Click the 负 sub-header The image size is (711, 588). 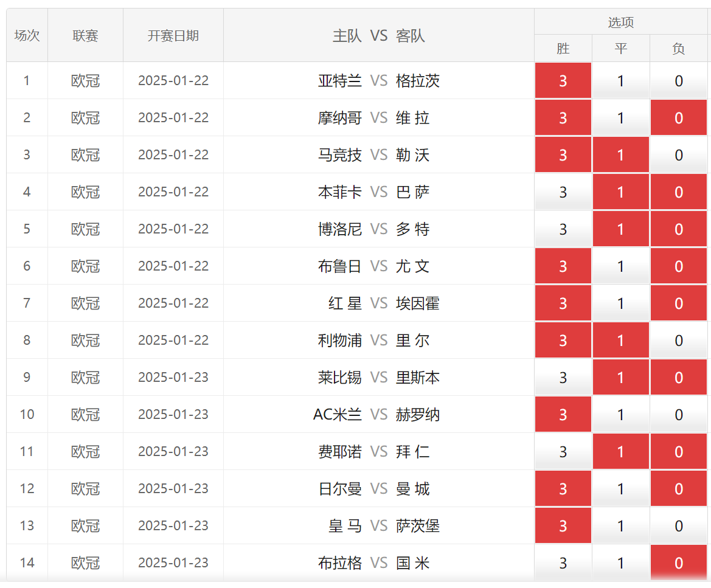click(x=678, y=49)
